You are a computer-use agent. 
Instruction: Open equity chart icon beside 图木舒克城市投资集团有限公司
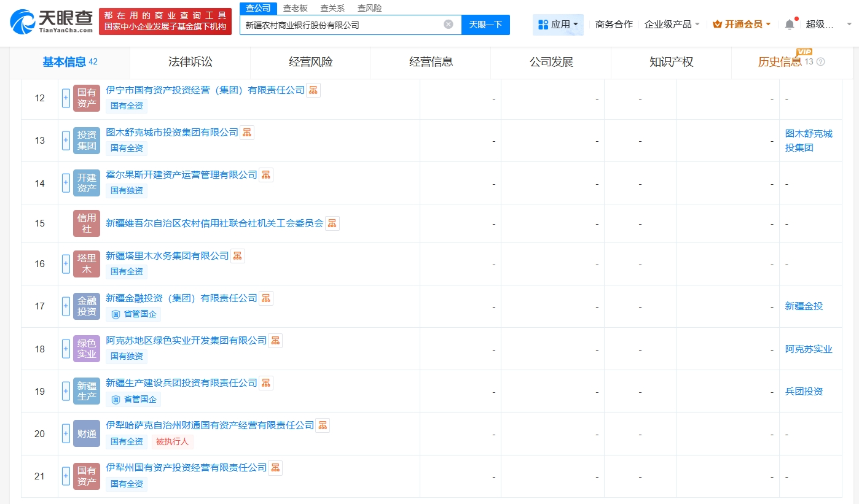[246, 132]
